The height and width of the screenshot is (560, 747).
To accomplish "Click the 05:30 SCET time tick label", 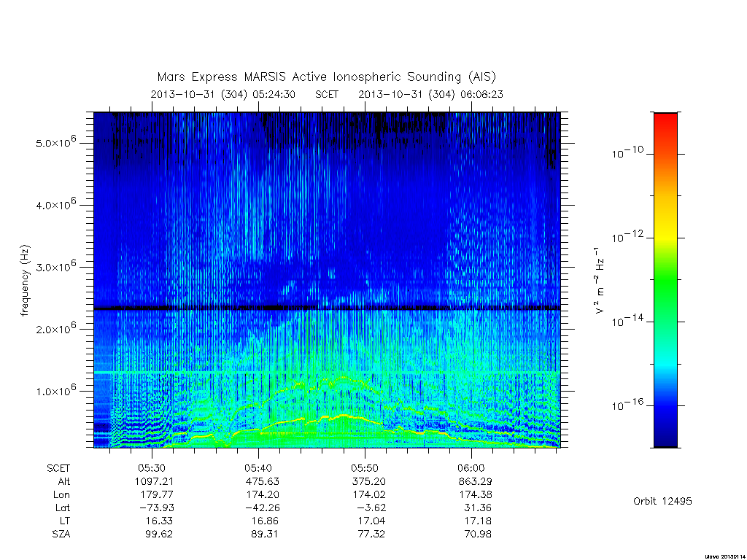I will [x=152, y=469].
